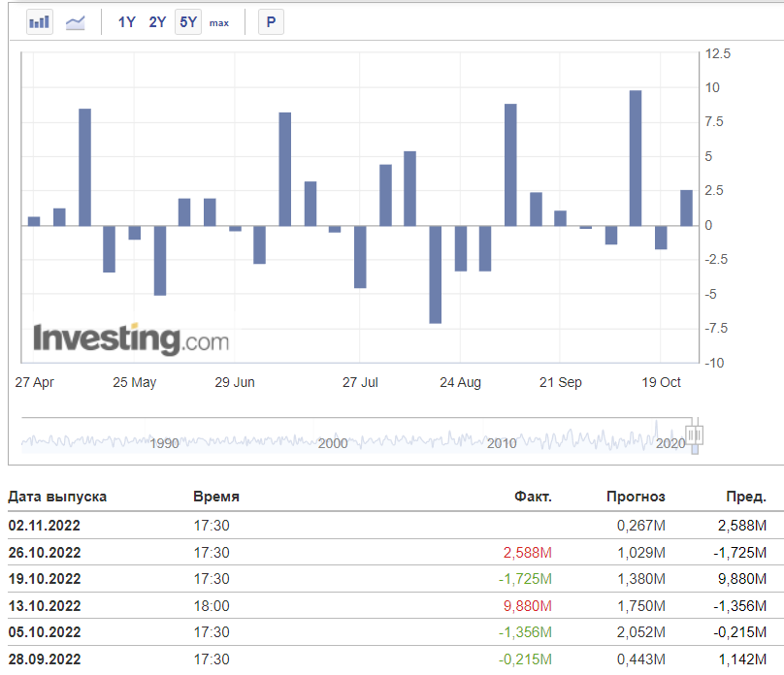Select the 5Y time range
Viewport: 784px width, 675px height.
(188, 22)
